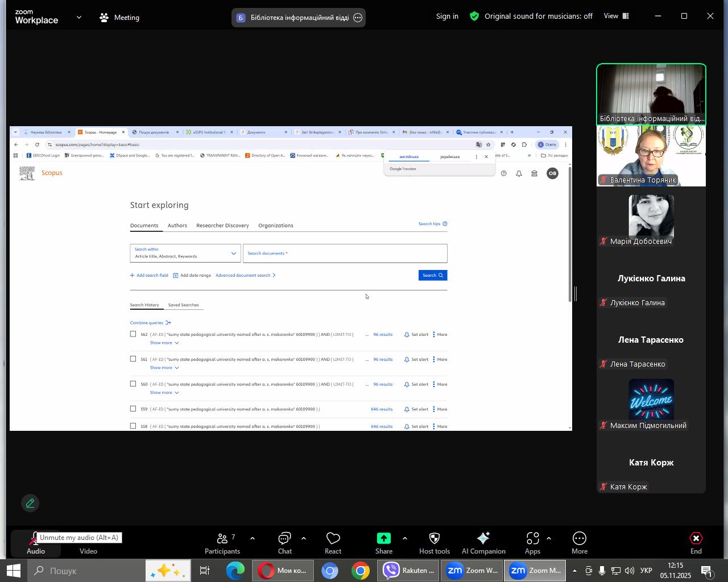This screenshot has width=728, height=582.
Task: Click the shared-screen panel divider handle
Action: click(576, 294)
